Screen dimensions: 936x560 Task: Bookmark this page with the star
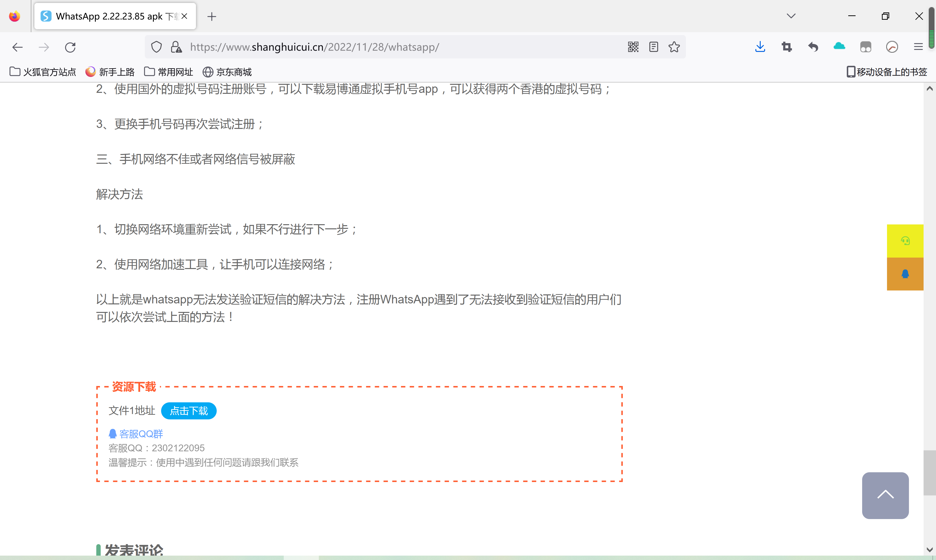click(x=674, y=47)
